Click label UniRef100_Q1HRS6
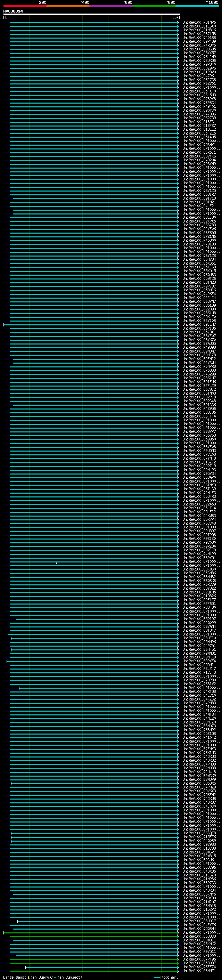 199,879
